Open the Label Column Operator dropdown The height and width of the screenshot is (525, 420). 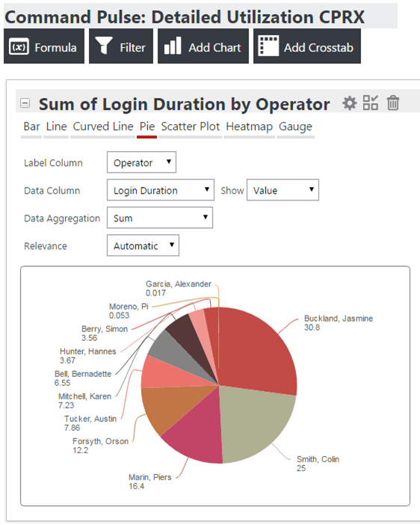141,162
